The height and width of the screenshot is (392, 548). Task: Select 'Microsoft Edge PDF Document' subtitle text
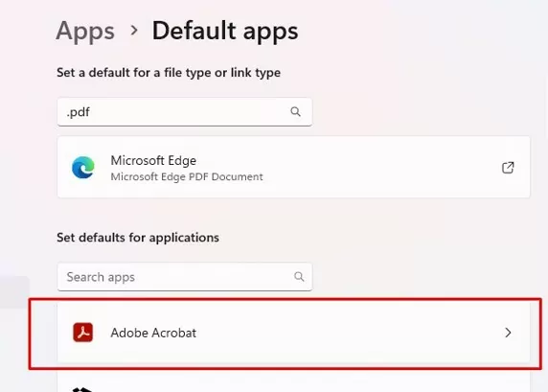(x=187, y=177)
